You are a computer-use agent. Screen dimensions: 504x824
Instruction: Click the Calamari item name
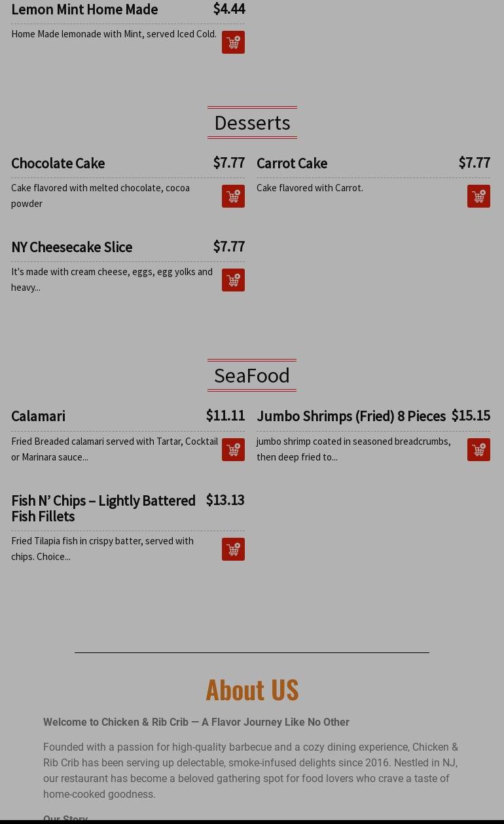[x=39, y=416]
